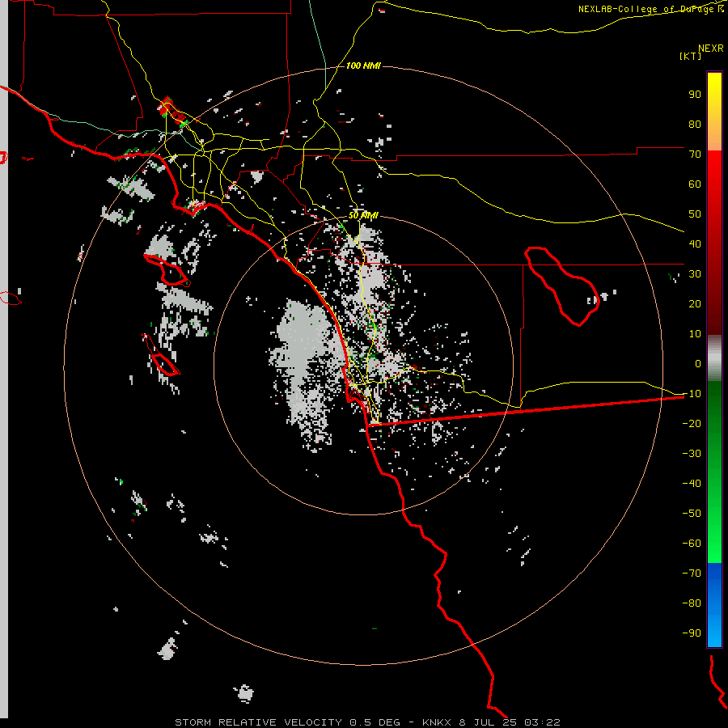728x728 pixels.
Task: Click the "[KT]" units label above the legend
Action: pyautogui.click(x=691, y=56)
